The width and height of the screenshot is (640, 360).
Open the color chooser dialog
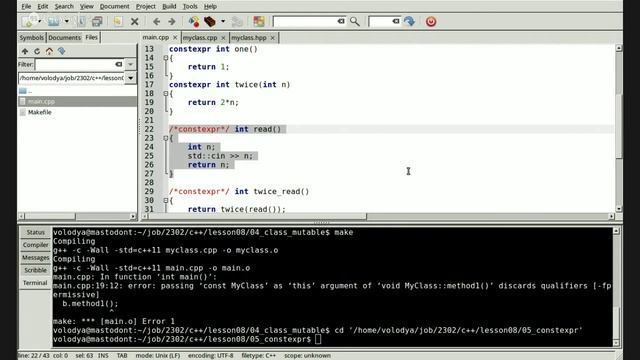tap(259, 21)
